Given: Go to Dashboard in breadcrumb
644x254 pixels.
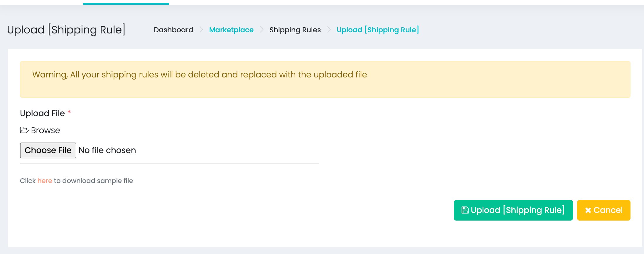Looking at the screenshot, I should coord(173,30).
